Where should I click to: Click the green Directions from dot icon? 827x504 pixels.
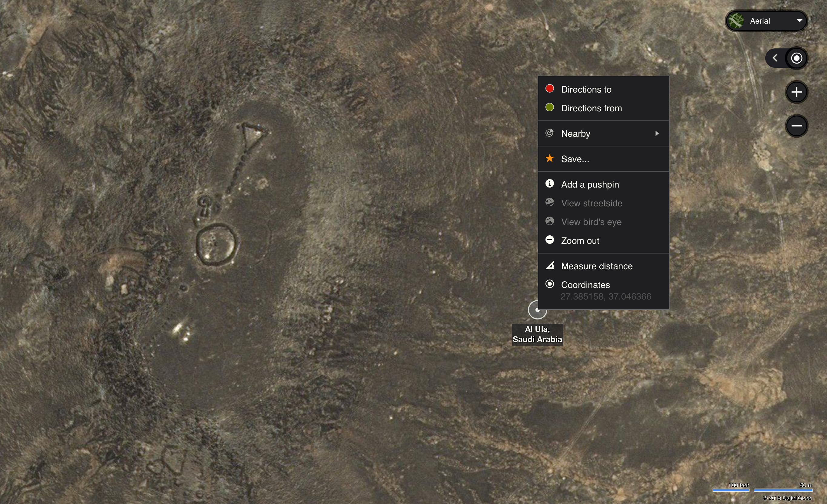click(x=549, y=107)
